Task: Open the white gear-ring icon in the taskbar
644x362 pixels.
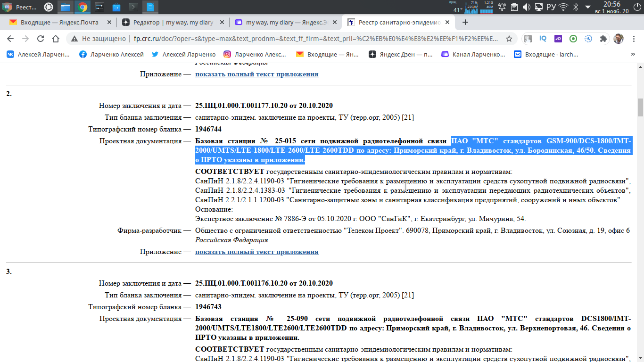Action: 48,7
